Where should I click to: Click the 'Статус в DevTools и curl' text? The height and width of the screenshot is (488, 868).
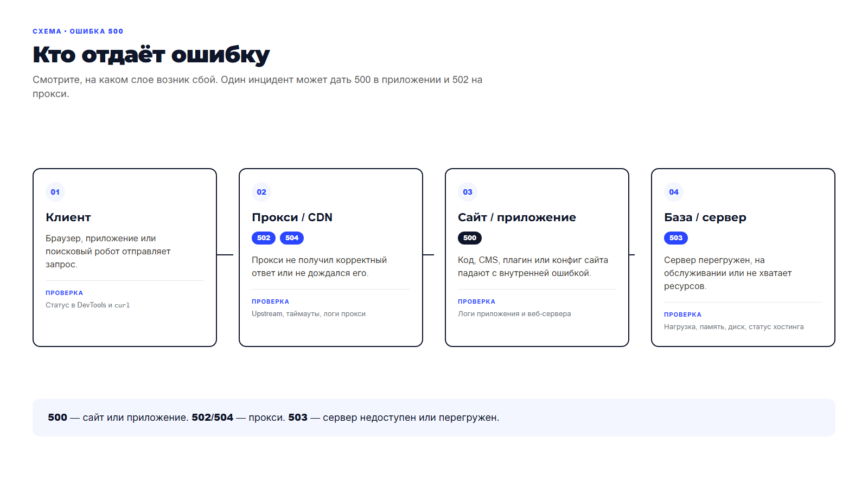tap(88, 305)
